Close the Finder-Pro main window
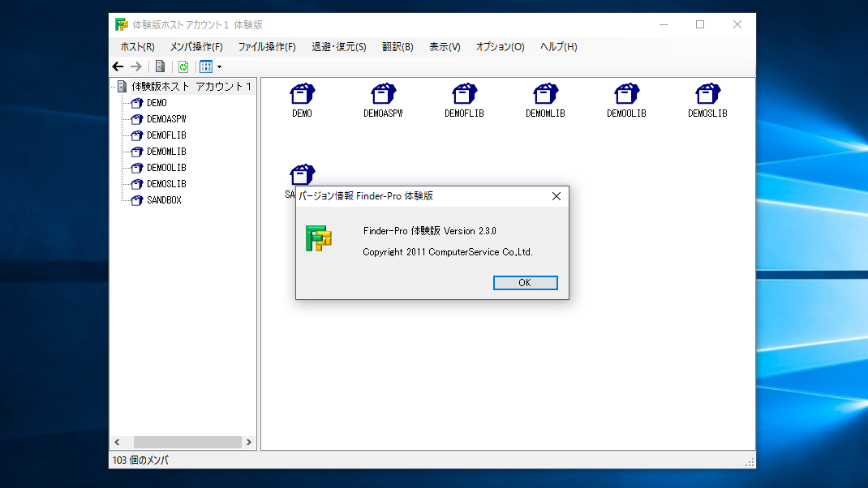Viewport: 868px width, 488px height. click(x=737, y=24)
